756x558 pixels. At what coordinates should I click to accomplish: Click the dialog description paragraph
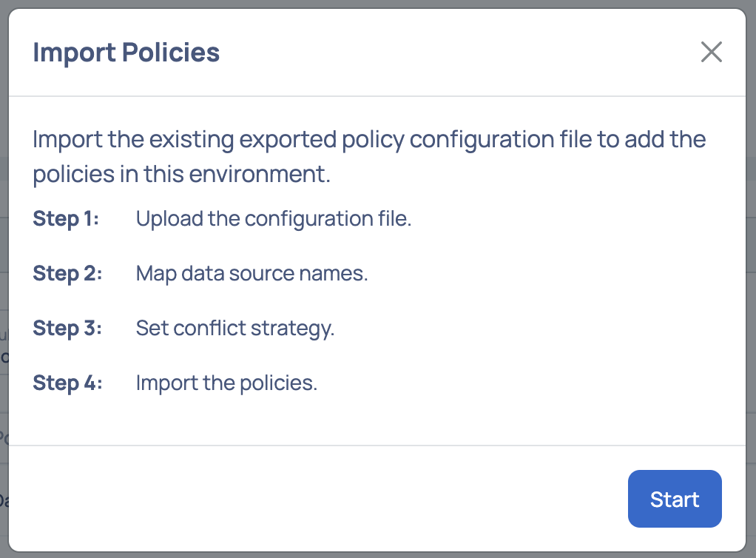click(x=368, y=156)
